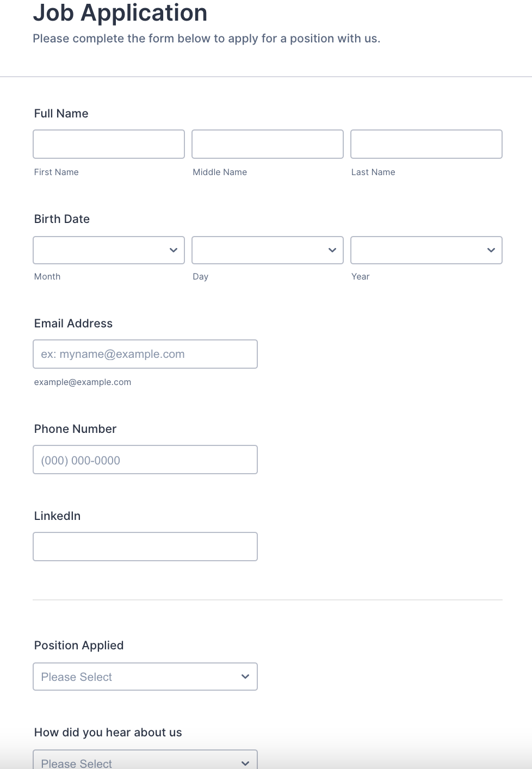Click the 'How did you hear about us' label
Image resolution: width=532 pixels, height=769 pixels.
point(108,733)
